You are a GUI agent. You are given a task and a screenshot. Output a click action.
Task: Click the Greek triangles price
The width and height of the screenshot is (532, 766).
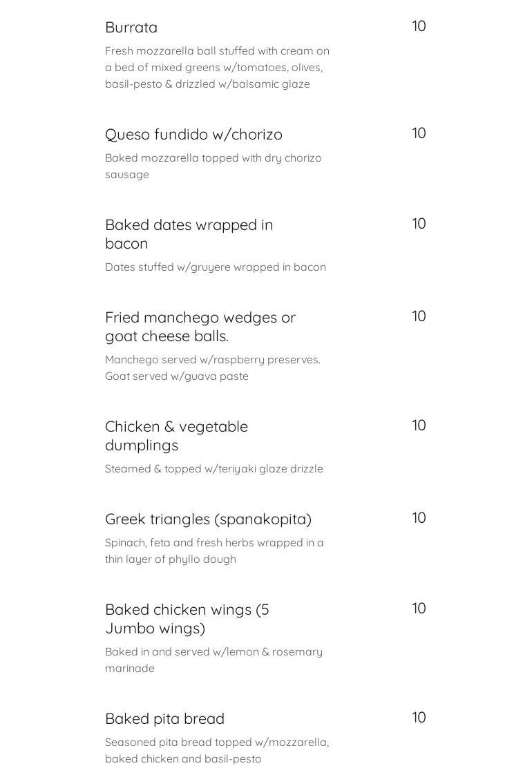click(419, 518)
